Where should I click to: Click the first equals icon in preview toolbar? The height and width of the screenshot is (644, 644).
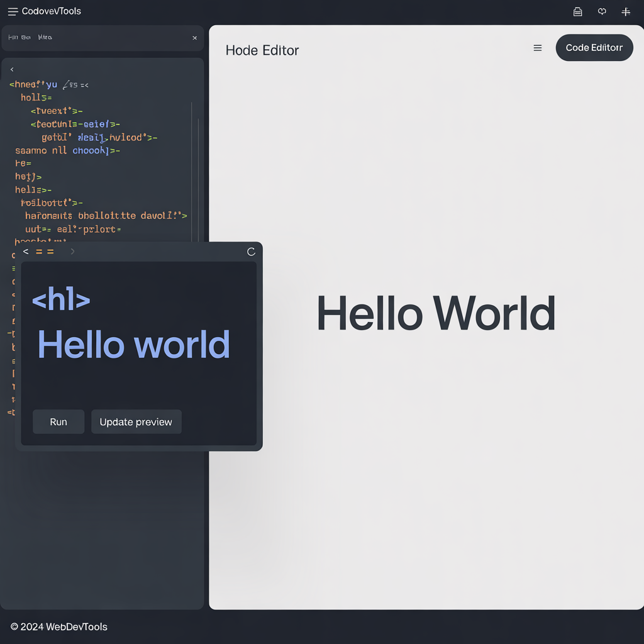pyautogui.click(x=39, y=251)
